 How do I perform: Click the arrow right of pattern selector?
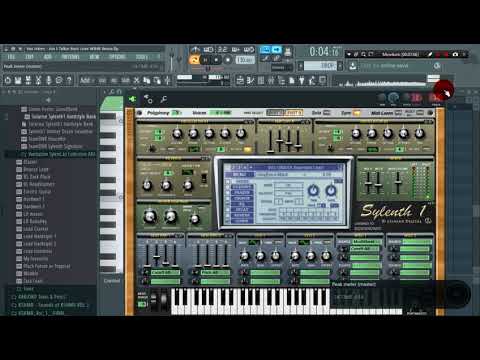[x=340, y=66]
